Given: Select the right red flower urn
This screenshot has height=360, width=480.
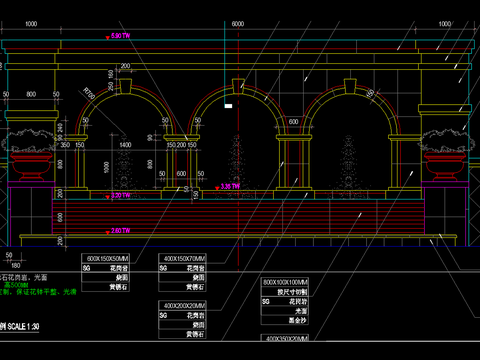Looking at the screenshot, I should point(445,166).
